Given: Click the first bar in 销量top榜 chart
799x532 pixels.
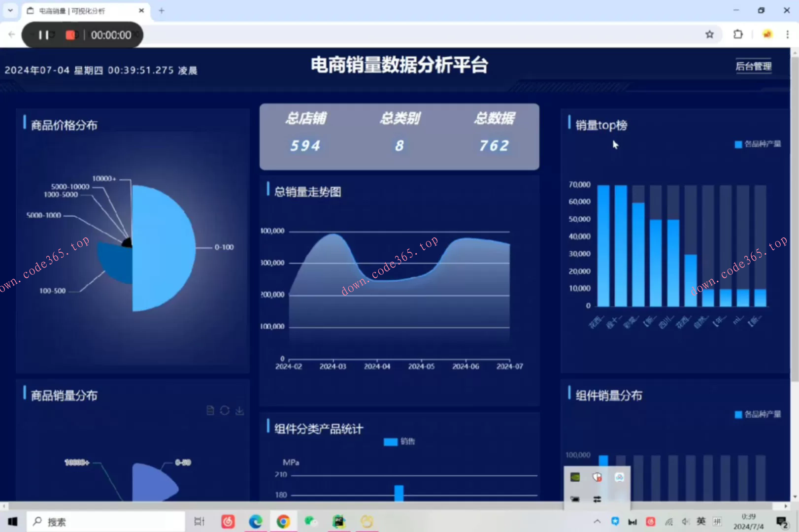Looking at the screenshot, I should 603,246.
